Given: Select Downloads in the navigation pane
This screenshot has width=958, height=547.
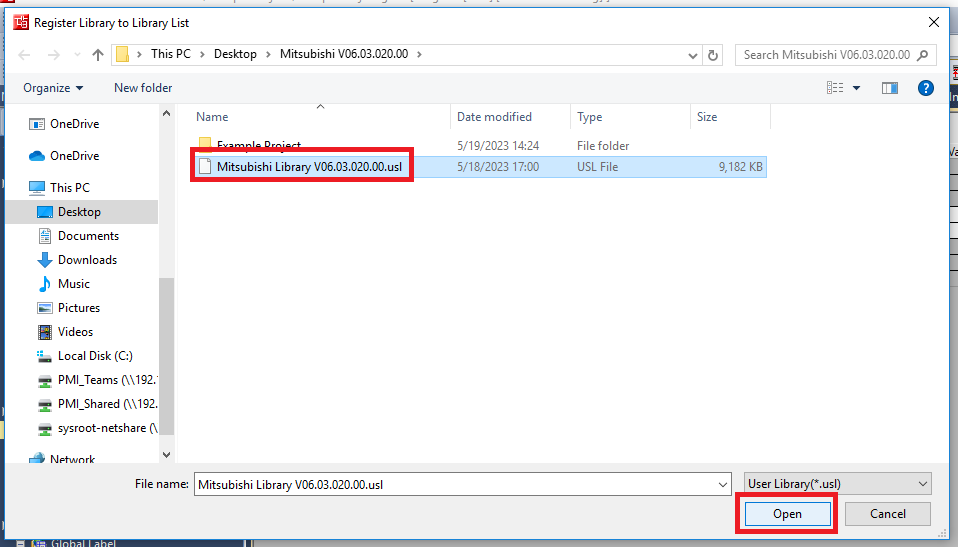Looking at the screenshot, I should pos(87,260).
